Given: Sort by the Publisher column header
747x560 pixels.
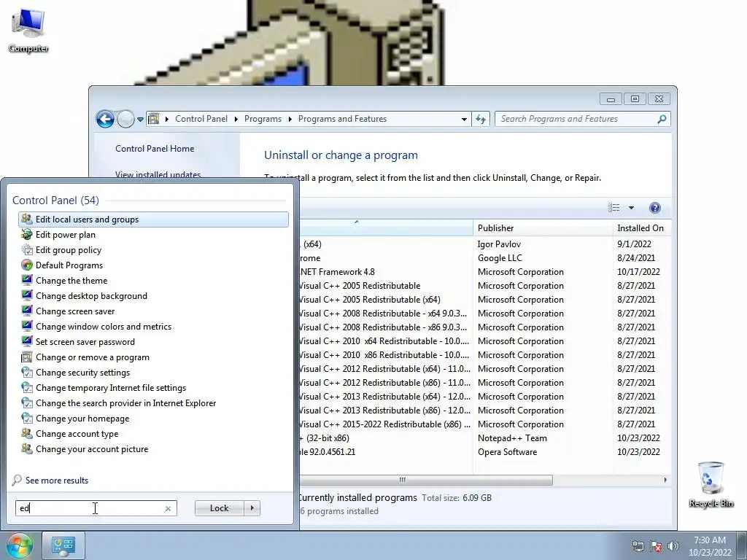Looking at the screenshot, I should coord(543,228).
